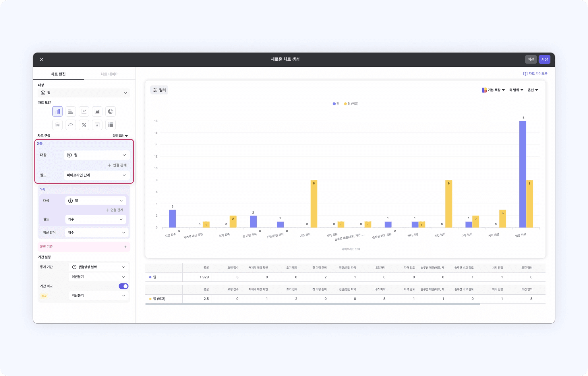Open the 이번분기 period dropdown
Viewport: 588px width, 376px height.
coord(98,277)
